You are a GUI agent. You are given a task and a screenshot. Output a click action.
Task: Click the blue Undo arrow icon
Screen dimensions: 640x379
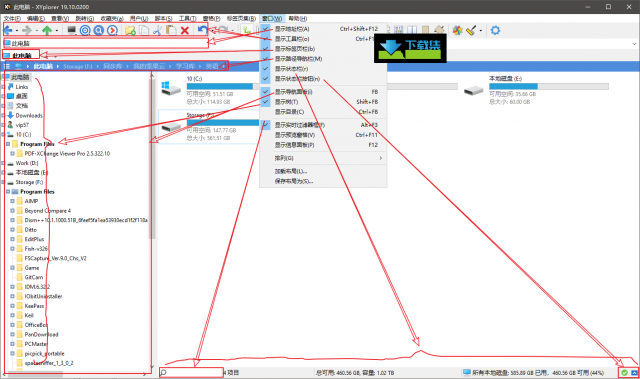point(202,30)
